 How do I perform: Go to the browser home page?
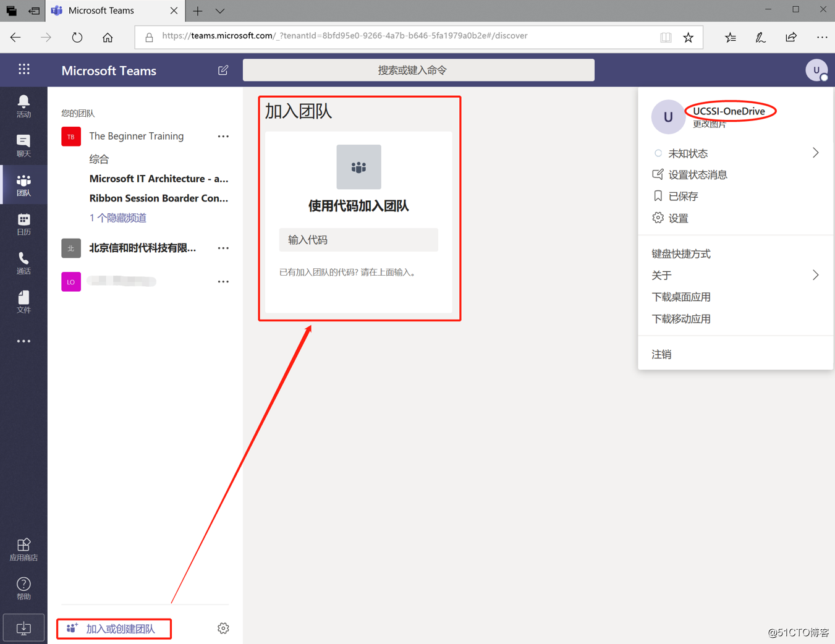coord(108,38)
